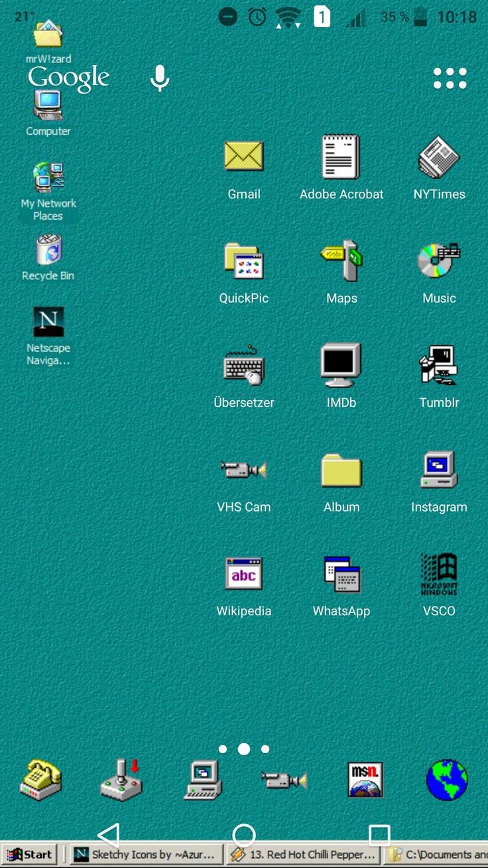Open recent apps square button

click(x=379, y=835)
